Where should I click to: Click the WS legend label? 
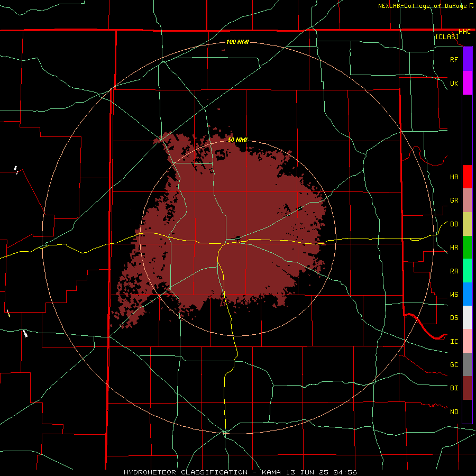pos(454,294)
